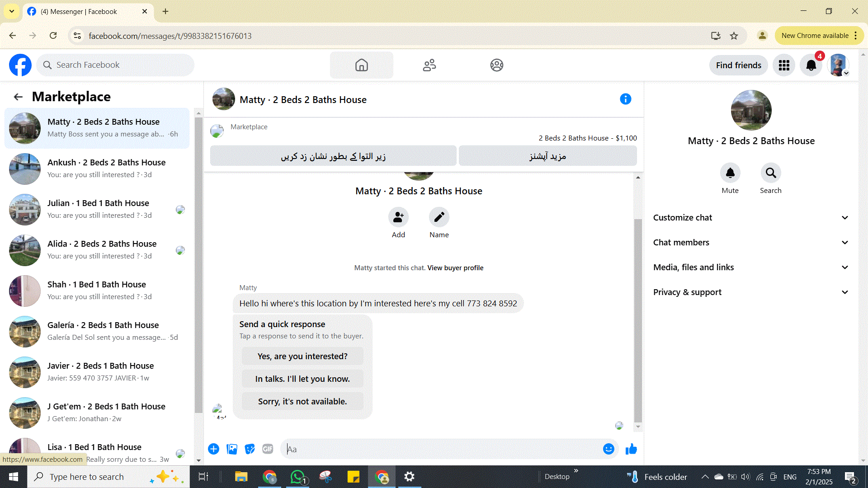Screen dimensions: 868x488
Task: Choose a sticker icon
Action: point(250,449)
